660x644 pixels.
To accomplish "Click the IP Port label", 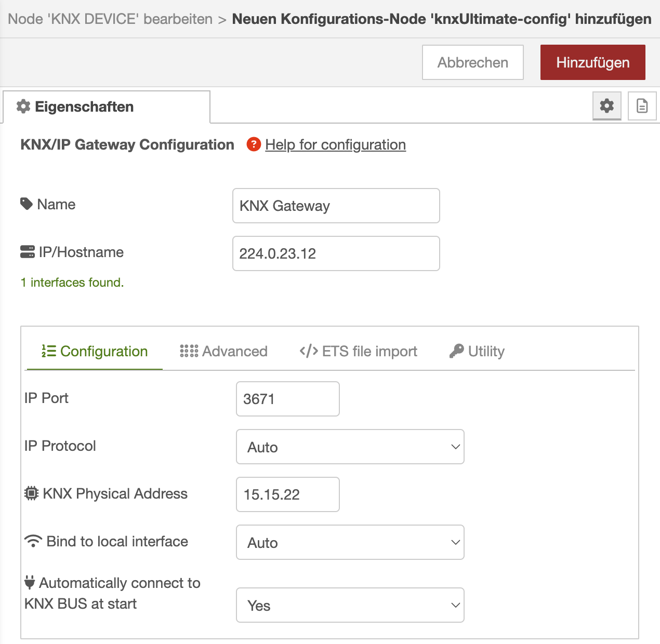I will 46,398.
